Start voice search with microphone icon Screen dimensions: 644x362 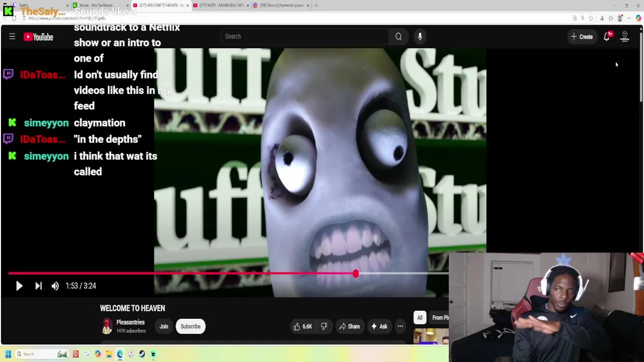tap(420, 36)
